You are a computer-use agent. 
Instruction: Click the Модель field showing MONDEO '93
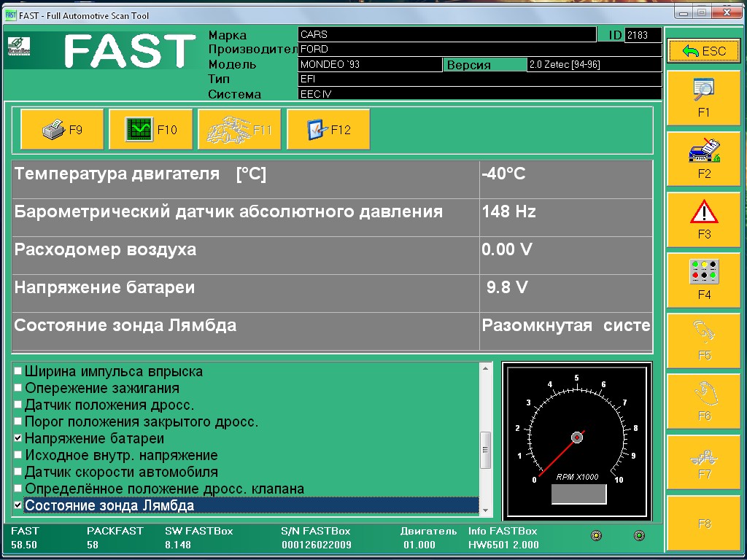pyautogui.click(x=370, y=64)
